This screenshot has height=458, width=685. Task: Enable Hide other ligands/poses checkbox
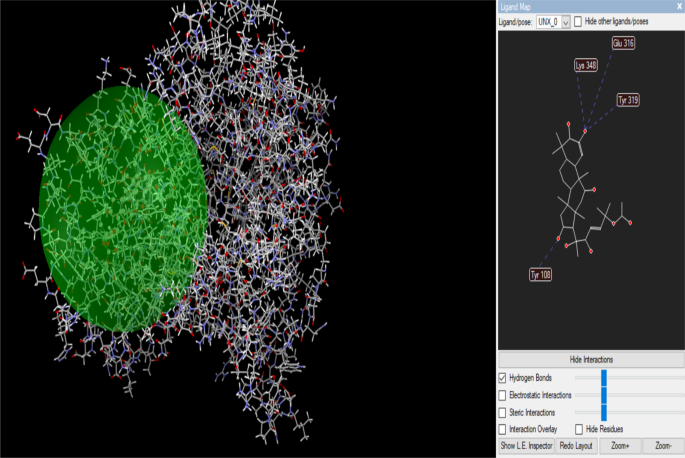coord(579,21)
